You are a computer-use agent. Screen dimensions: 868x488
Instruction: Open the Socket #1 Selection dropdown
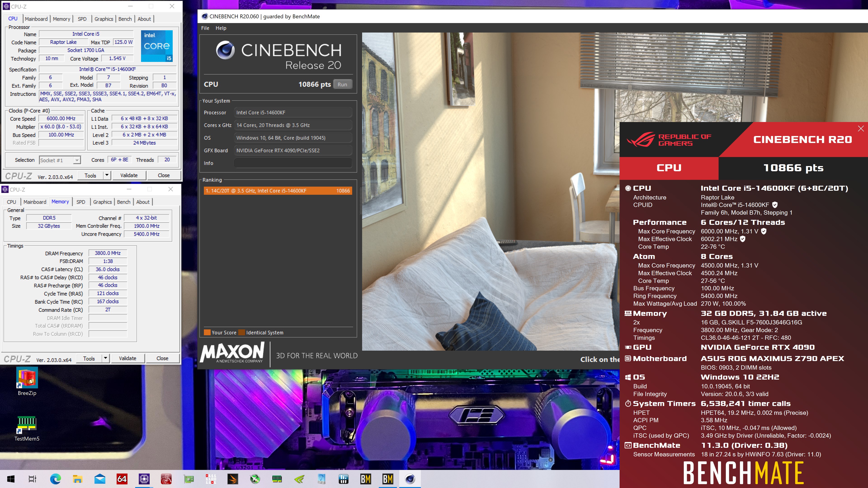60,160
